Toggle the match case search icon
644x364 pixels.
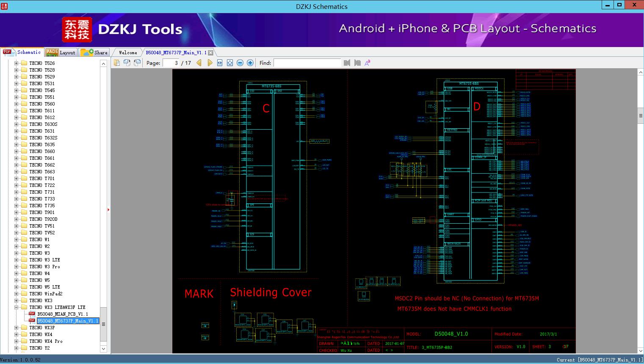[368, 63]
